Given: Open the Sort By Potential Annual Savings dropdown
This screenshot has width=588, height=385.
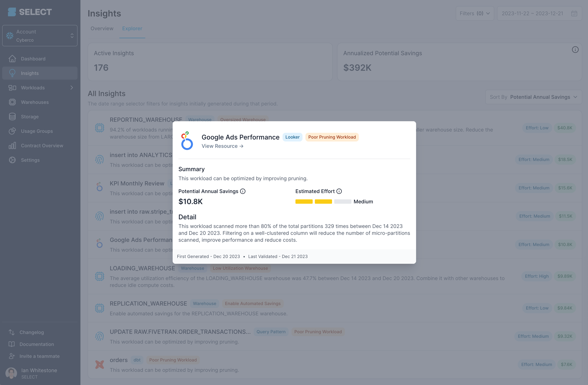Looking at the screenshot, I should [x=533, y=97].
